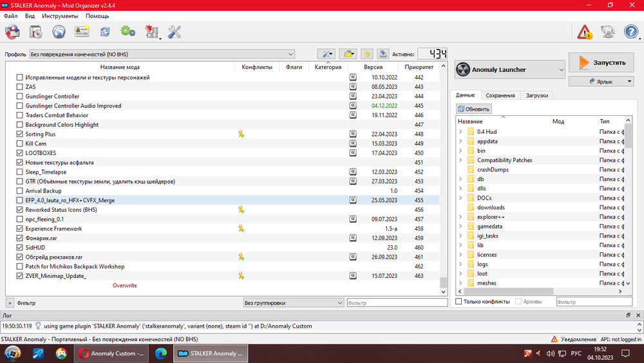
Task: Click the Обновить refresh button
Action: (x=475, y=109)
